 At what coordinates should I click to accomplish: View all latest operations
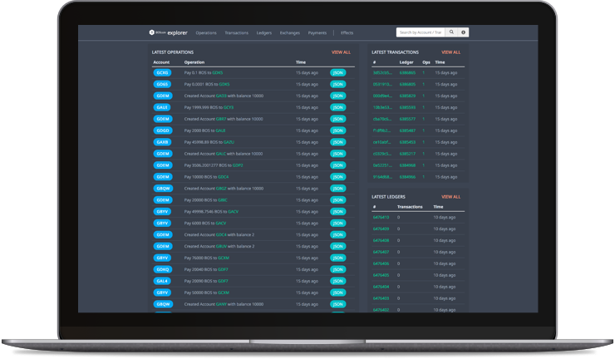(341, 52)
